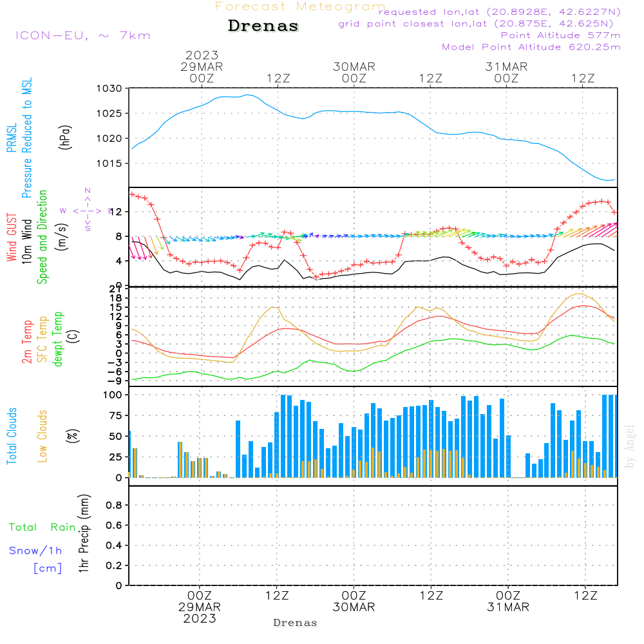Click the 1hr Precip (mm) axis label
This screenshot has width=644, height=644.
[x=84, y=535]
